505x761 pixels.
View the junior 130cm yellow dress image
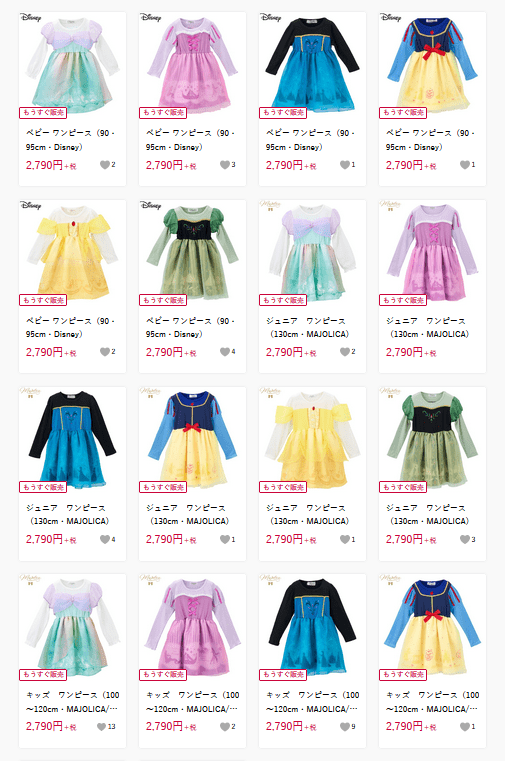click(312, 440)
